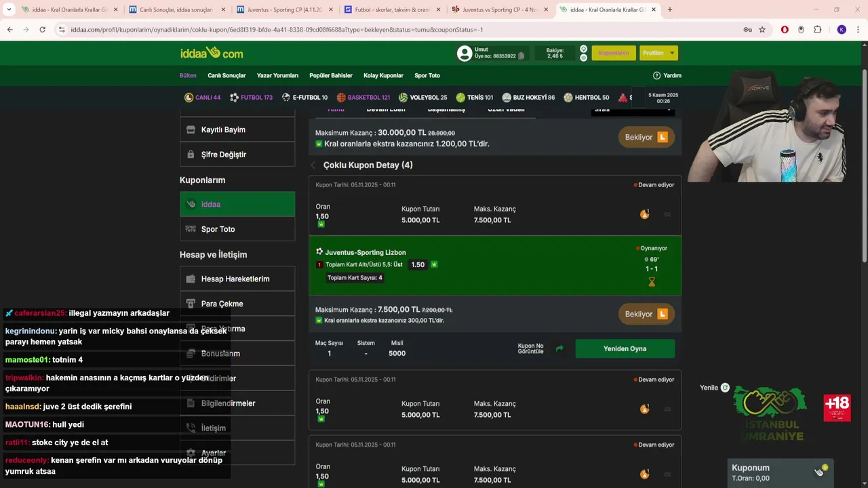Click third coupon's orange medal icon

(x=644, y=474)
